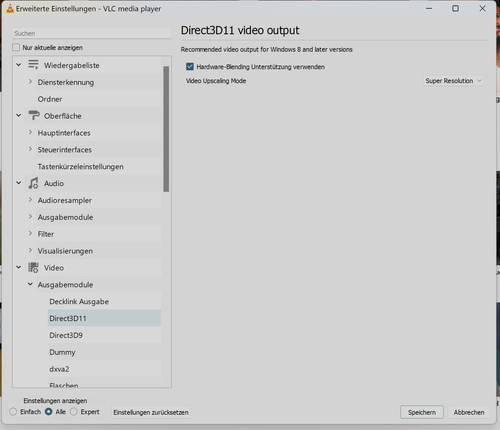Expand the Filter subtree
Image resolution: width=500 pixels, height=430 pixels.
30,233
